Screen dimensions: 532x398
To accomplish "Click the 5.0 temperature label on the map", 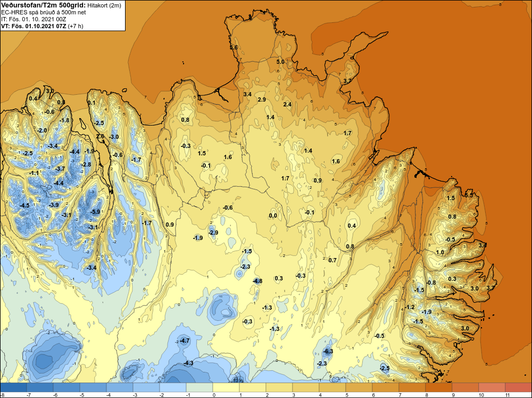I will tap(280, 62).
